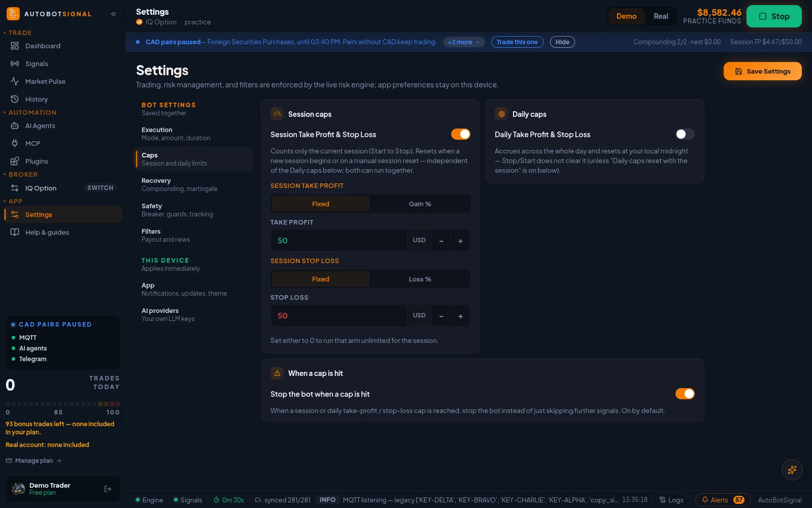Open the AI assistant sparkle button
This screenshot has height=508, width=812.
pos(792,470)
